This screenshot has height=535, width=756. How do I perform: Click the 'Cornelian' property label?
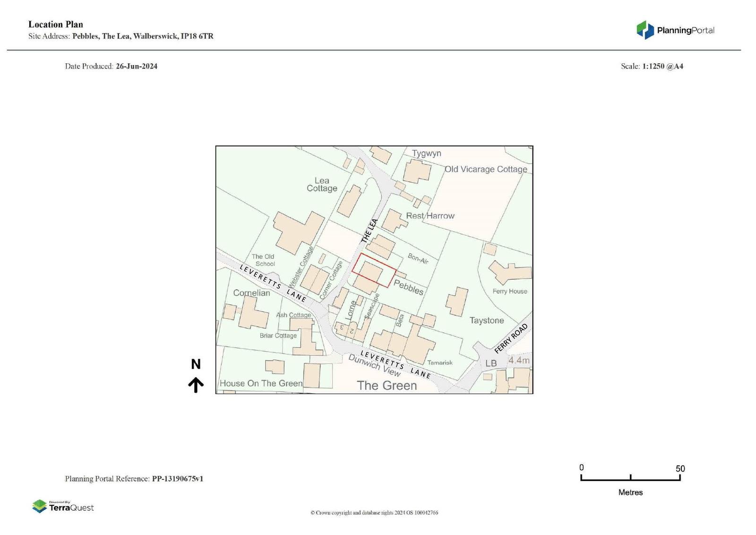tap(251, 293)
